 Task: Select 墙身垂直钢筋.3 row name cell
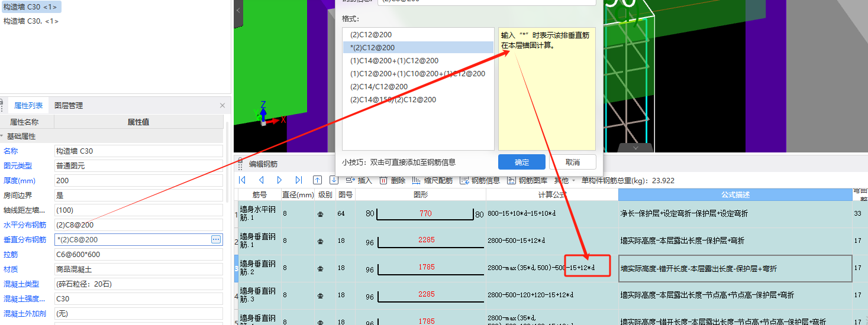coord(259,295)
